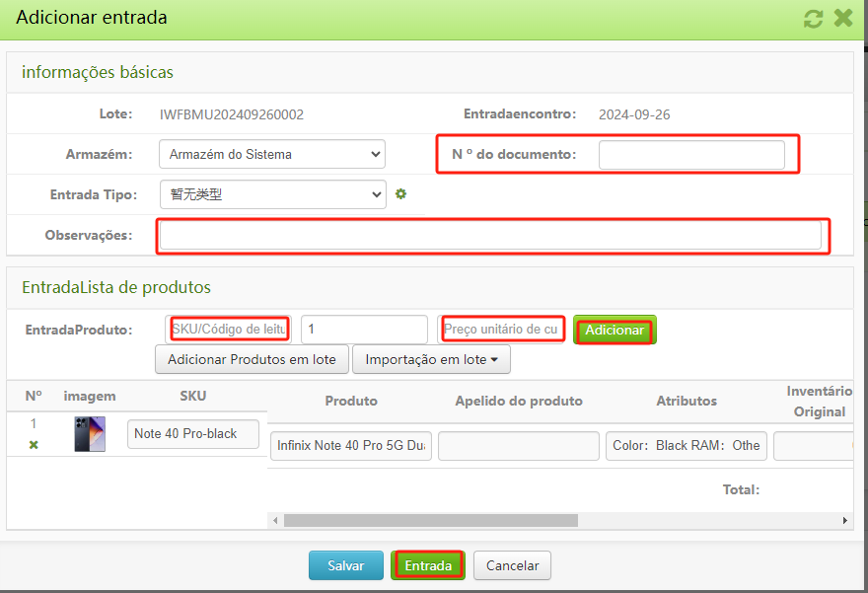This screenshot has width=868, height=593.
Task: Click the Apelido do produto field in row 1
Action: 518,446
